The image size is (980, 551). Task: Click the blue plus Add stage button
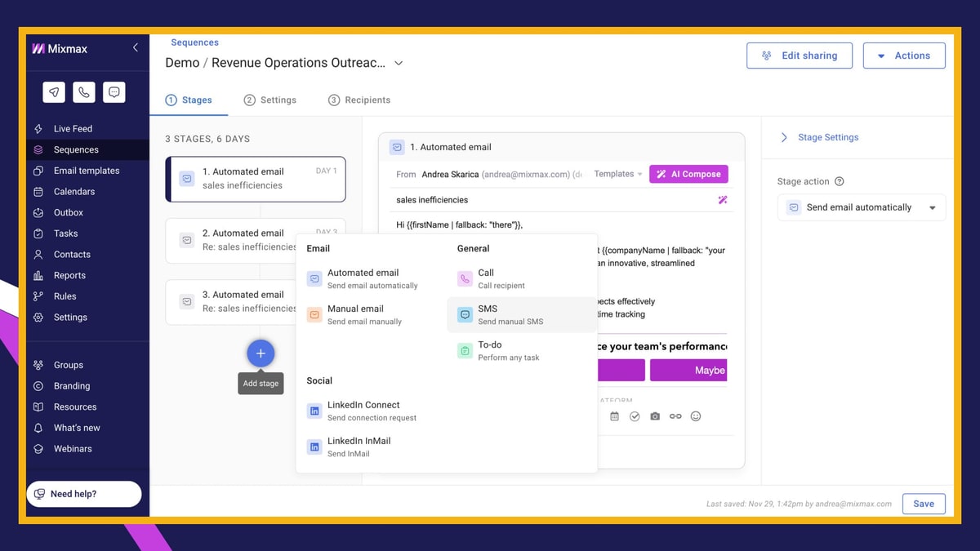pyautogui.click(x=261, y=353)
